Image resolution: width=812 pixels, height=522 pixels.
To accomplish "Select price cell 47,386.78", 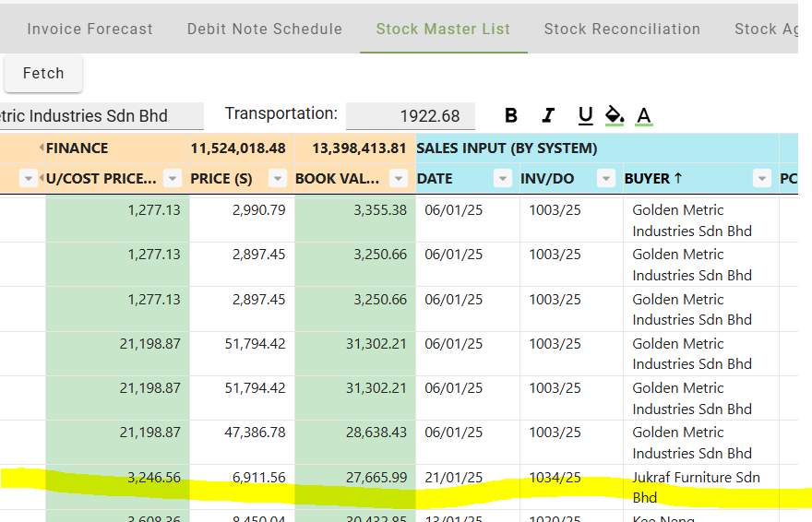I will click(243, 443).
